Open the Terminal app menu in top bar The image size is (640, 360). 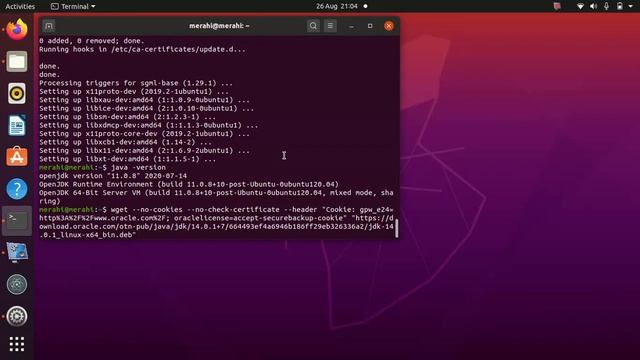click(73, 6)
